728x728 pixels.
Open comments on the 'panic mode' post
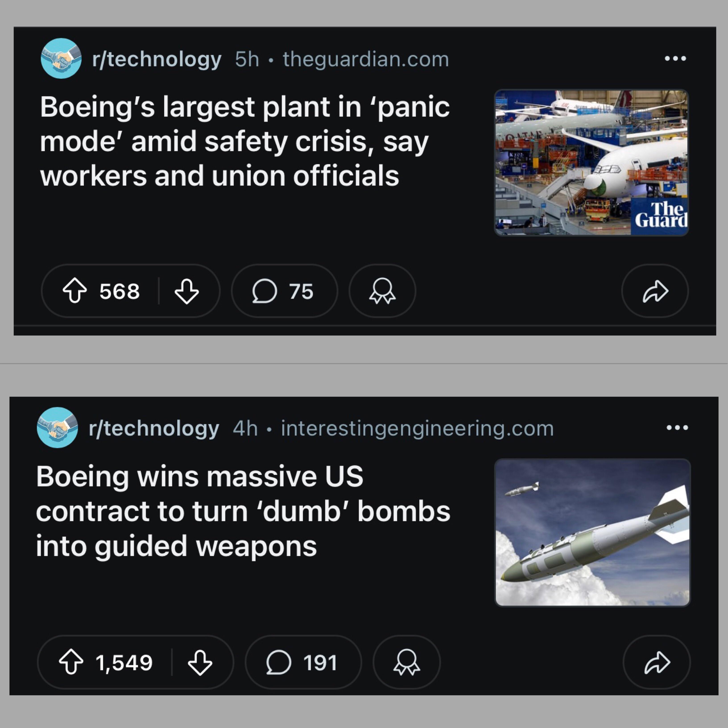click(285, 291)
